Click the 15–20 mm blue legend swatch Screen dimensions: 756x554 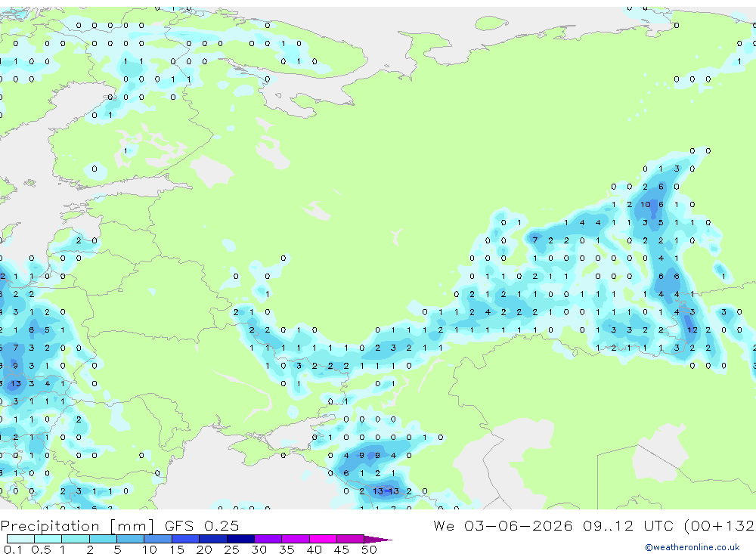pos(186,539)
